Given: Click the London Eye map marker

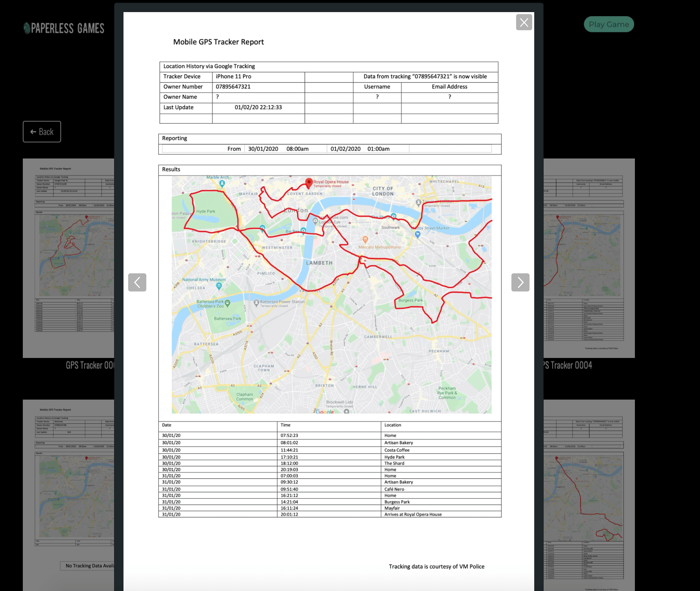Looking at the screenshot, I should tap(315, 221).
